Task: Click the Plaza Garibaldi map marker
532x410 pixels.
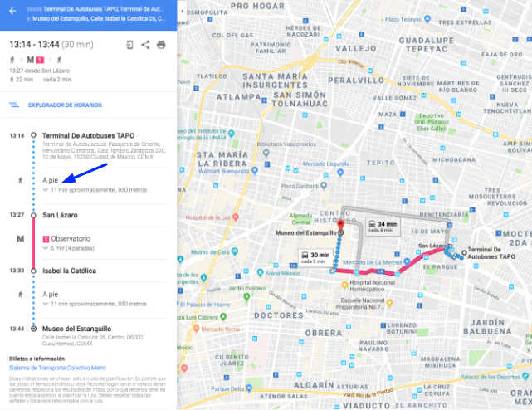Action: click(324, 186)
